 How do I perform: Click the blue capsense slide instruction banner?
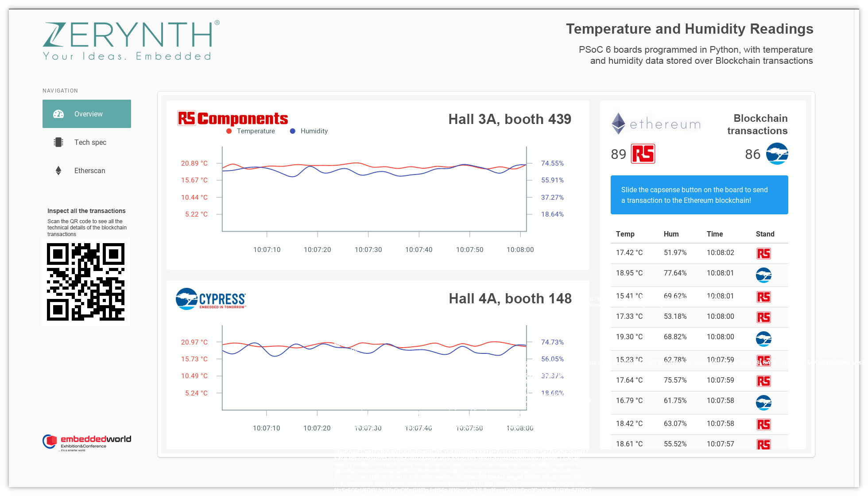click(699, 195)
